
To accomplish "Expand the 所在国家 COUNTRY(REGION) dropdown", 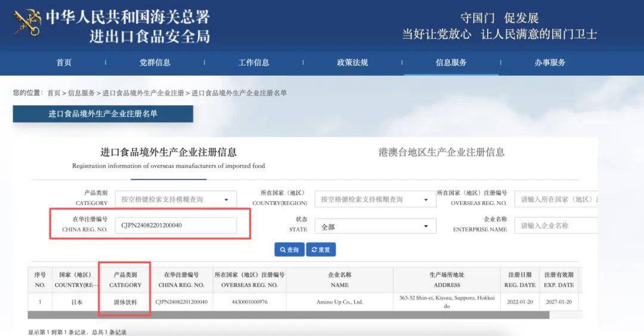I will 376,199.
